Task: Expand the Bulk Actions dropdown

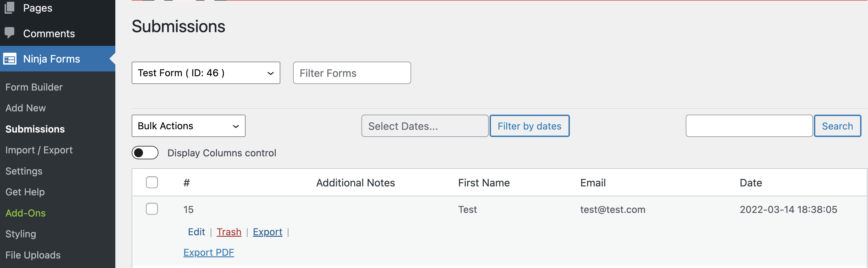Action: pos(188,126)
